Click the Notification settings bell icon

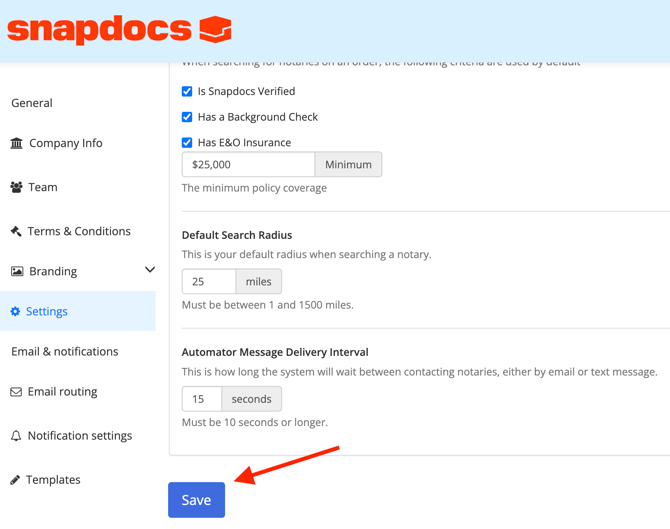click(x=16, y=436)
